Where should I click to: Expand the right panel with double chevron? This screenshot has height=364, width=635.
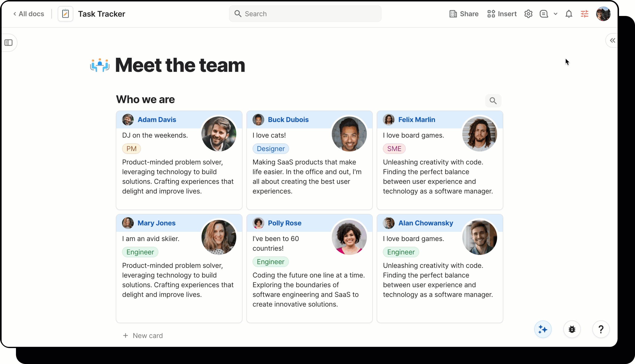point(612,40)
